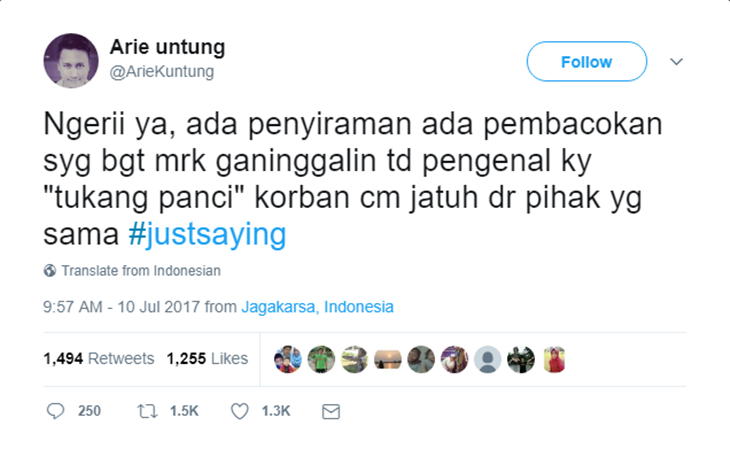
Task: Retweet using the retweet arrows icon
Action: [x=147, y=411]
